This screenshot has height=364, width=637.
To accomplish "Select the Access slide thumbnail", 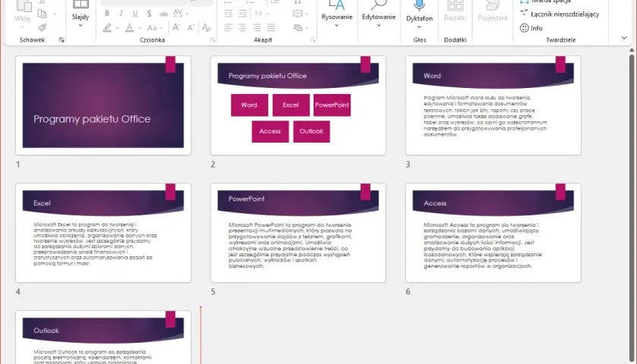I will pos(493,233).
